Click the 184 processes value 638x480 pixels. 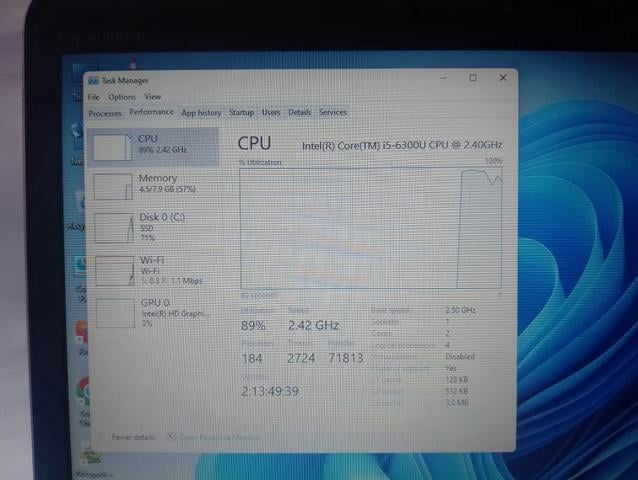point(252,358)
